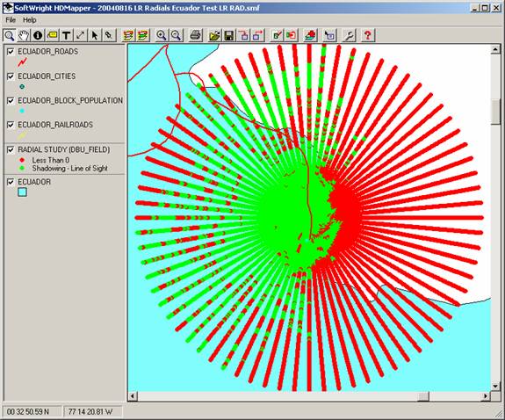Activate the Identify info tool
The image size is (505, 420).
(x=38, y=35)
